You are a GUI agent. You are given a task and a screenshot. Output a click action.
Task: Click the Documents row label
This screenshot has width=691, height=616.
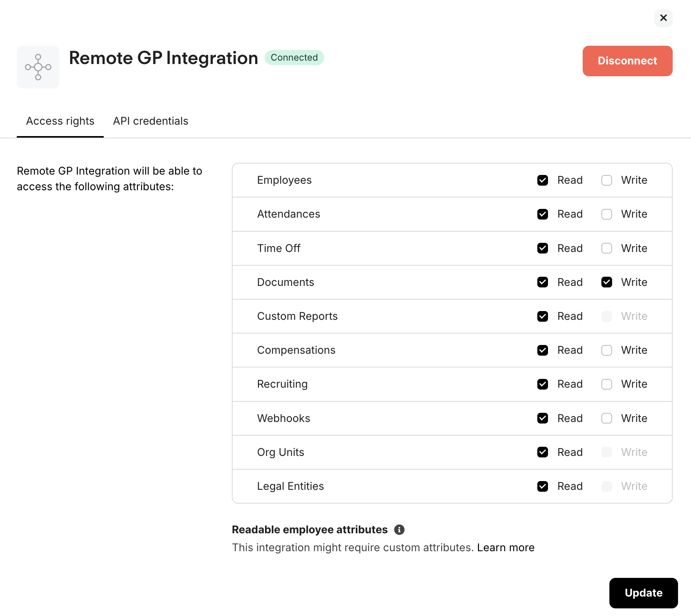286,282
